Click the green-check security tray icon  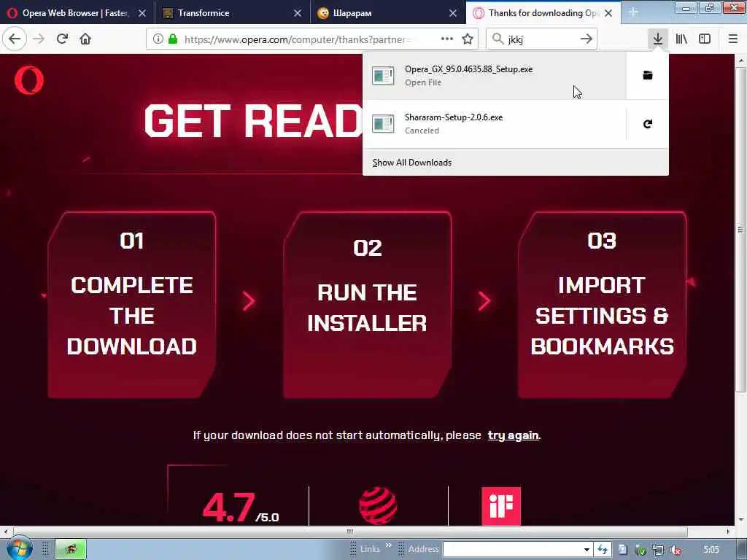click(640, 550)
